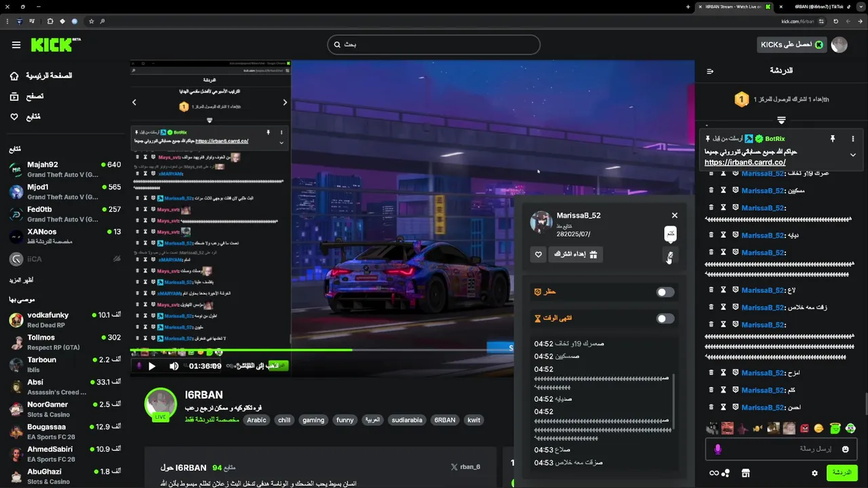This screenshot has height=488, width=868.
Task: Close the MarissaB_52 user popup
Action: point(675,216)
